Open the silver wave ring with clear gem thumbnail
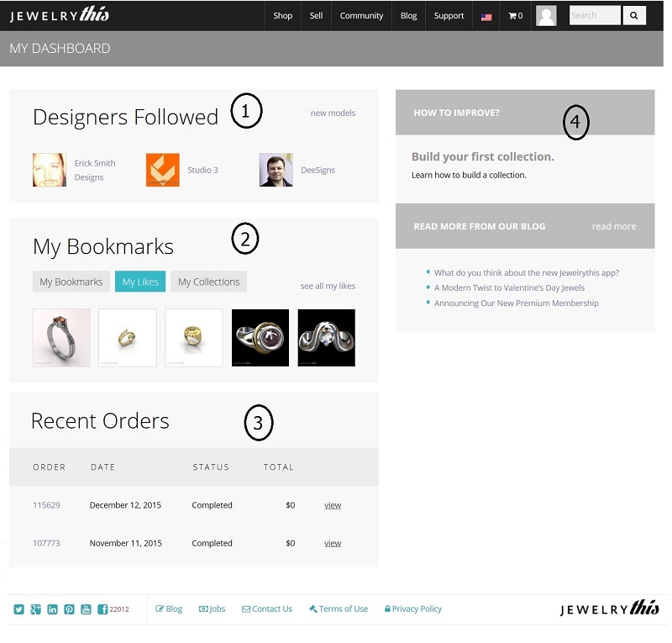This screenshot has height=643, width=672. click(x=327, y=338)
